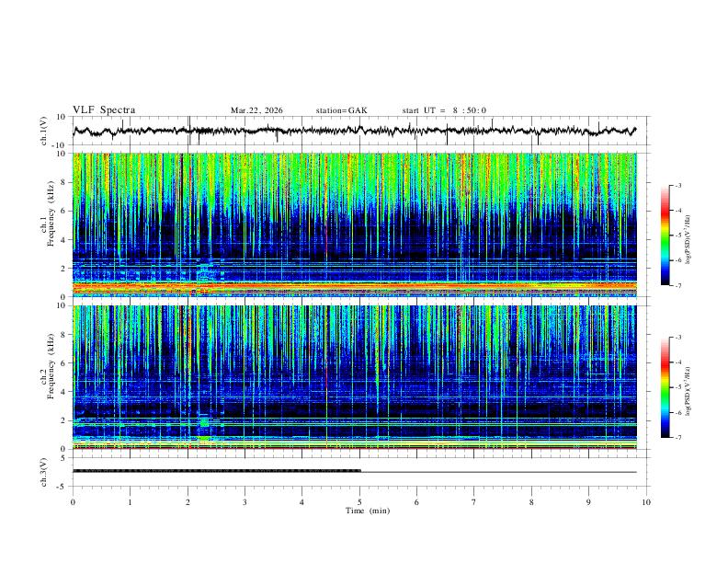Click the 'ch.1(V)' waveform axis label
Viewport: 728px width, 563px height.
coord(44,131)
